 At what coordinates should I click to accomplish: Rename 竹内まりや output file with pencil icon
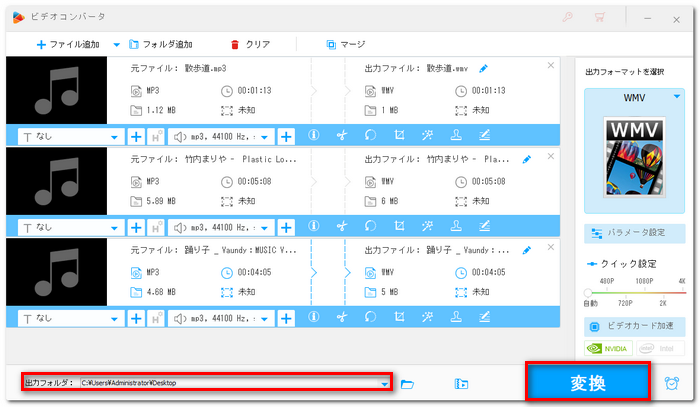pos(527,159)
